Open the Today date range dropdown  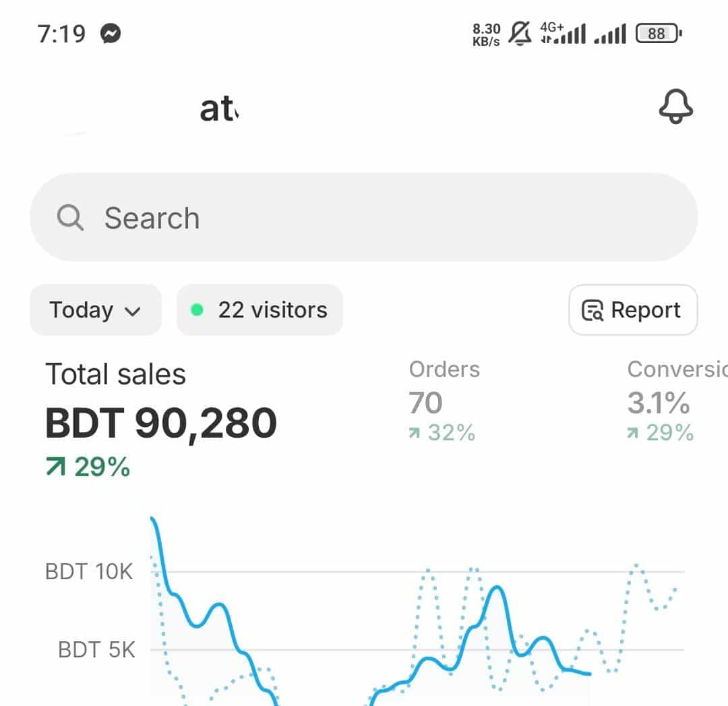(96, 310)
